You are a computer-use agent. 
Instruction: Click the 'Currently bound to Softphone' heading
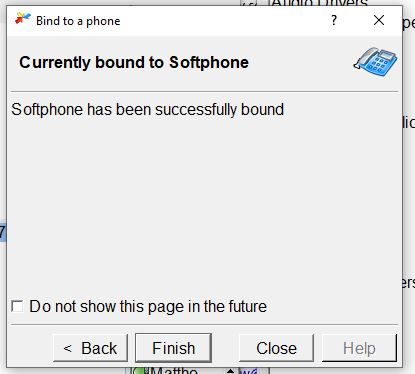click(134, 62)
